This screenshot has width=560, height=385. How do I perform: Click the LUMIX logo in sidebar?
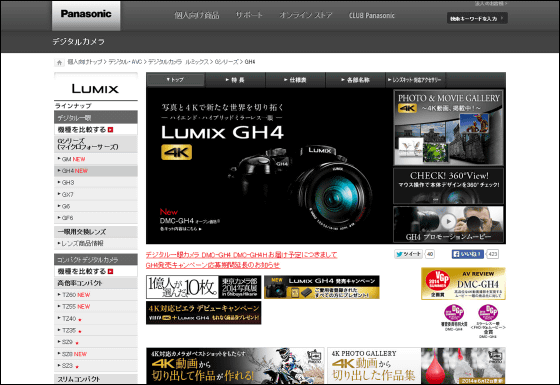point(95,88)
